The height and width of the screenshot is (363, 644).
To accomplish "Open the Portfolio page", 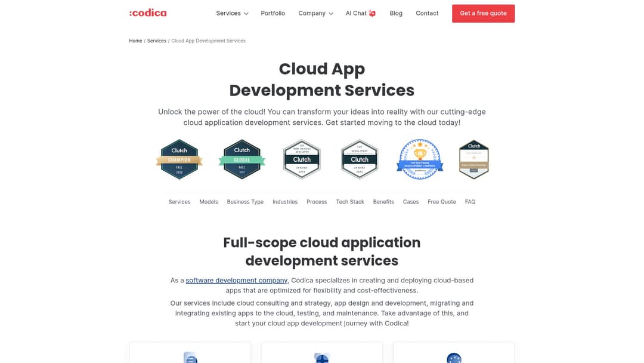I will pos(273,13).
